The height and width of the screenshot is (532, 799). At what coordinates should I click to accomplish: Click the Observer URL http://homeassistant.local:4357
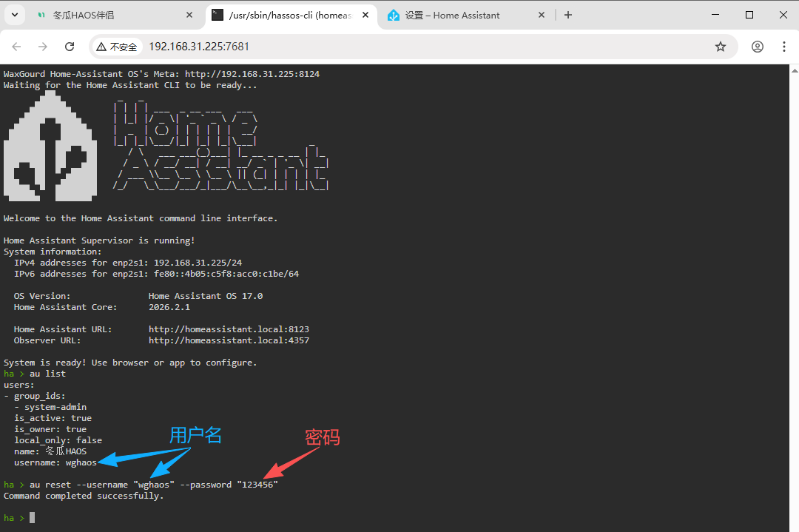pyautogui.click(x=229, y=340)
